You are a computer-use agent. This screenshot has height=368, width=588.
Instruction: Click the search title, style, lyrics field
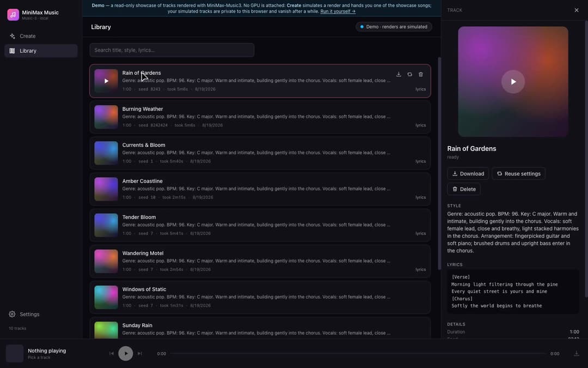click(171, 50)
